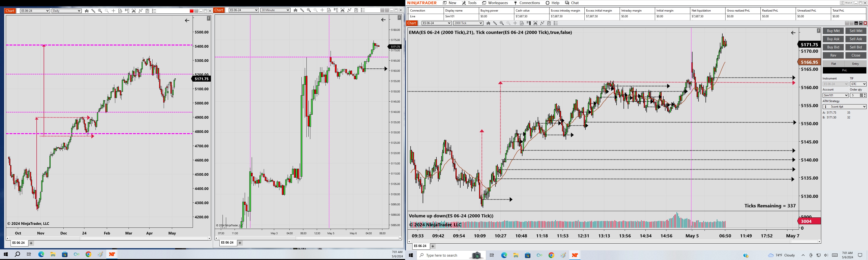
Task: Open the 30 Minute interval dropdown
Action: coord(275,10)
